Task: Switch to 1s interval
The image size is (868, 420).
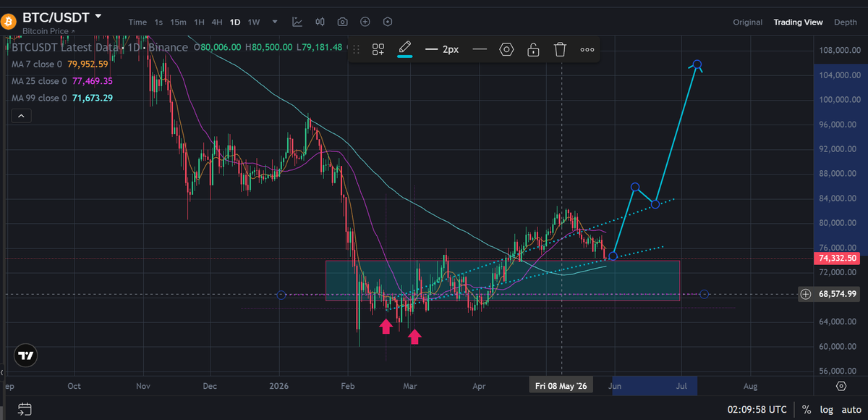Action: 158,22
